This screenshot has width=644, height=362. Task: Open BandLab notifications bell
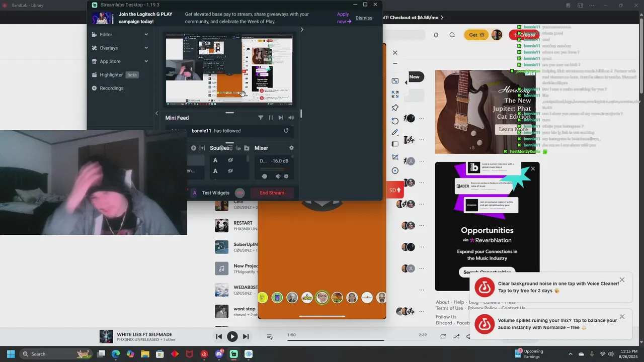436,35
